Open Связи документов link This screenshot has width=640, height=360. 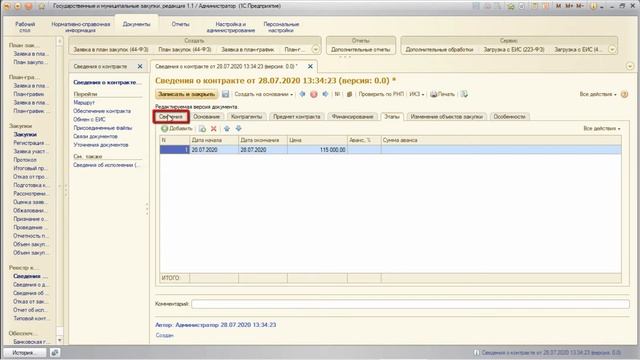95,136
